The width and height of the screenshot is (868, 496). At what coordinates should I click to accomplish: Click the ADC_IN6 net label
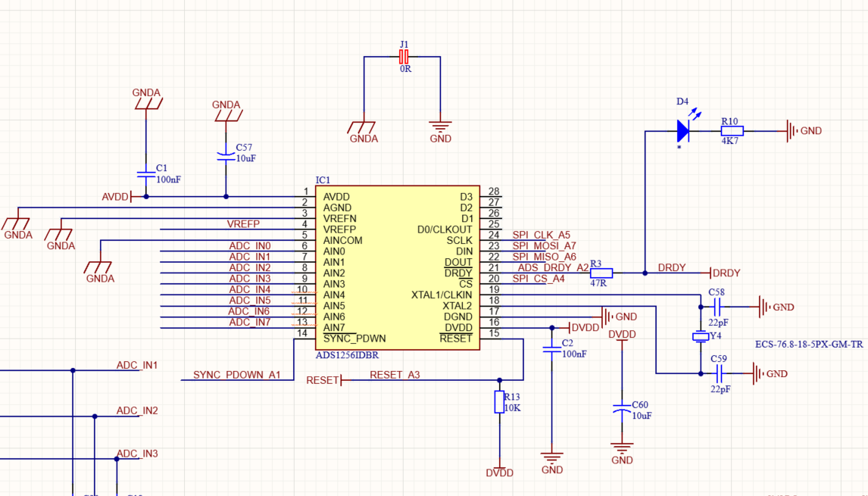pyautogui.click(x=249, y=311)
